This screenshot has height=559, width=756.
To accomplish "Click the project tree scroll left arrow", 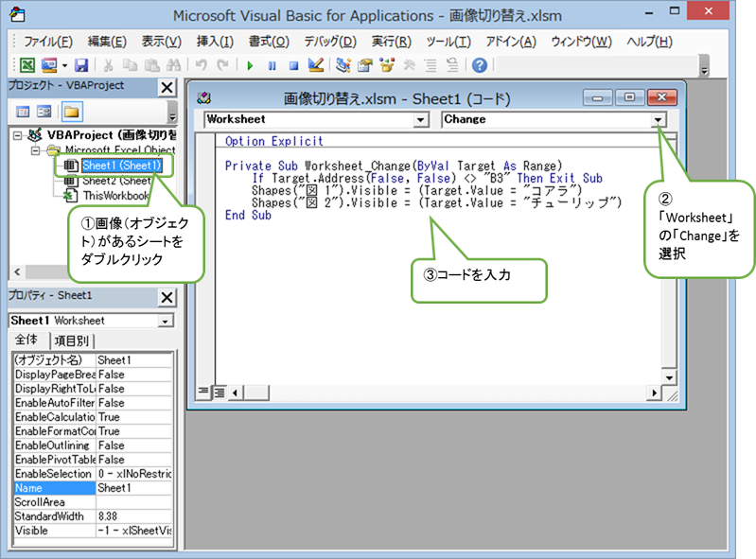I will click(17, 271).
